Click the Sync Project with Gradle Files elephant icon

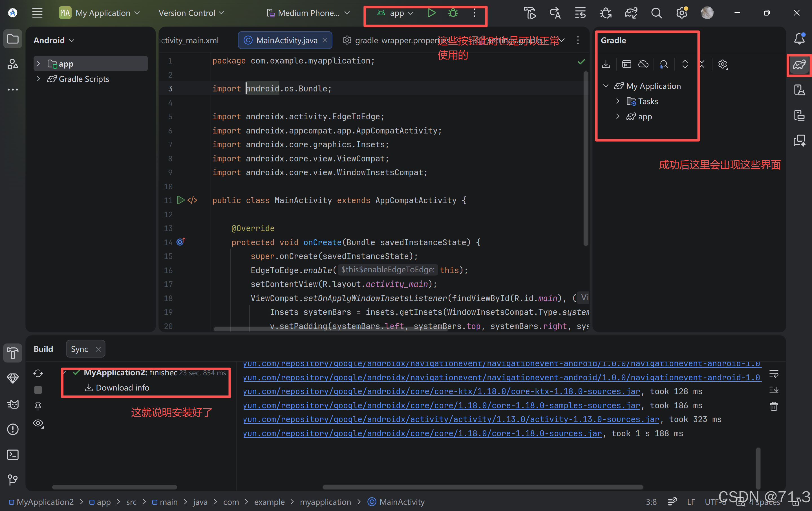coord(631,13)
